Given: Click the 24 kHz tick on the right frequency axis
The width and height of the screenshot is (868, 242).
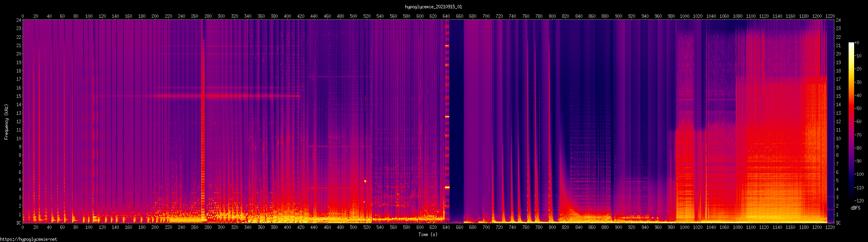Looking at the screenshot, I should pyautogui.click(x=838, y=20).
